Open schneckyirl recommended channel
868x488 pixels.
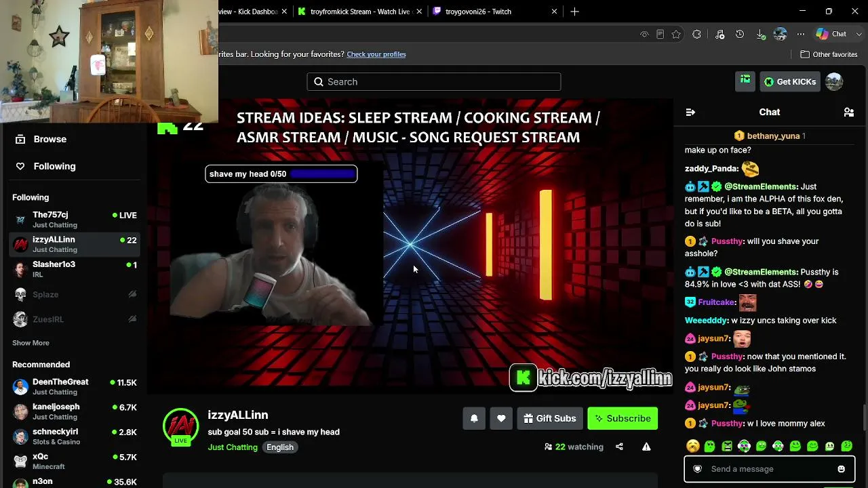click(x=75, y=436)
